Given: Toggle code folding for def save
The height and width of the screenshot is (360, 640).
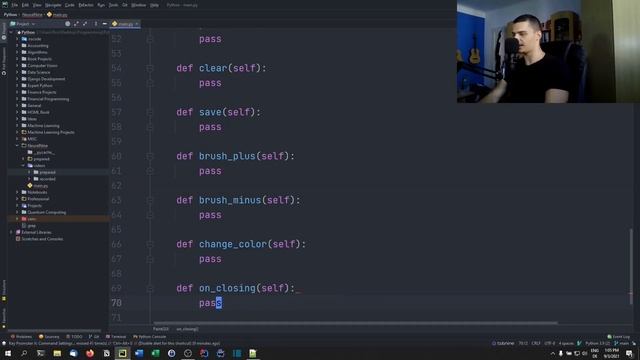Looking at the screenshot, I should pyautogui.click(x=150, y=112).
